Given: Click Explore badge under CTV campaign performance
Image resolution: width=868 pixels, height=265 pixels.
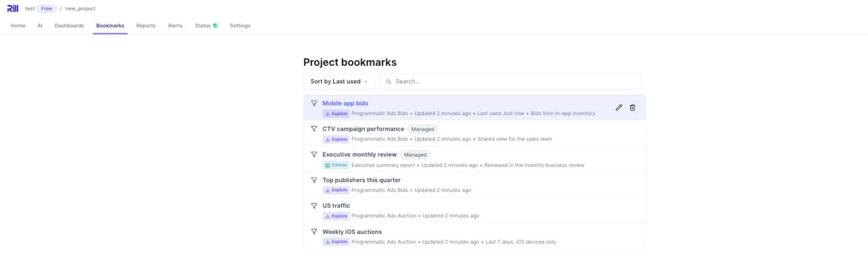Looking at the screenshot, I should point(336,139).
